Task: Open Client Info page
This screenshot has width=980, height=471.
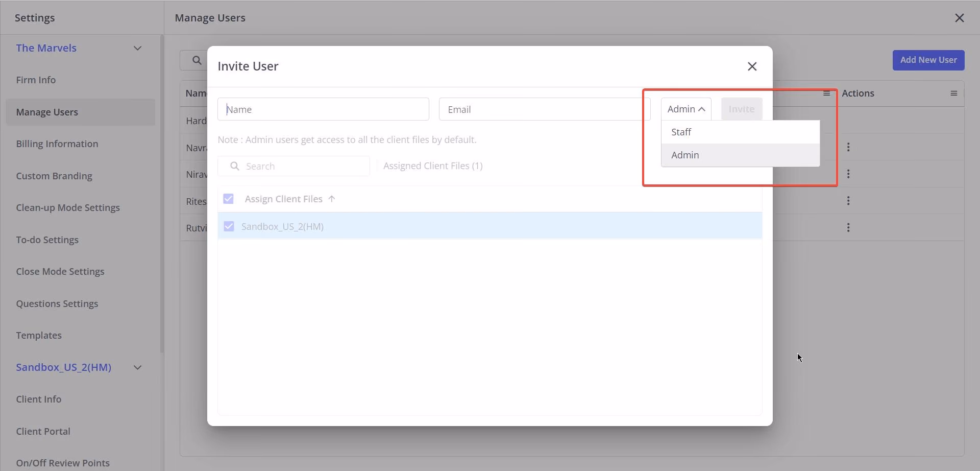Action: click(x=39, y=399)
